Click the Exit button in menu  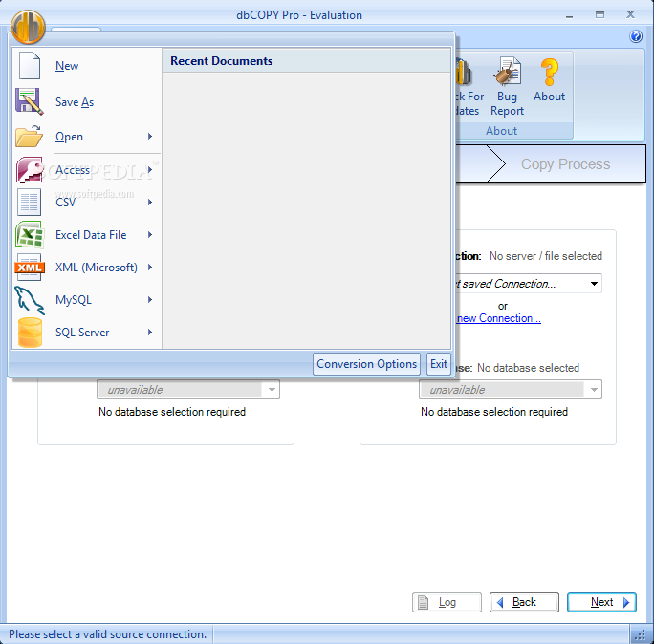(439, 364)
